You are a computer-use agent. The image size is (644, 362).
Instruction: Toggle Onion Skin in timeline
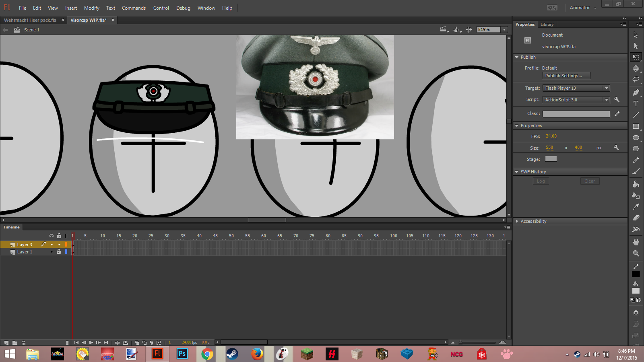click(x=137, y=343)
